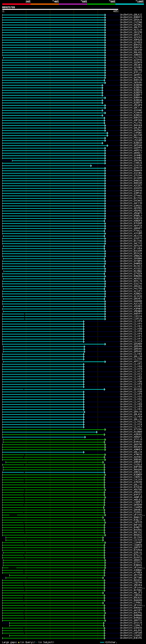Select hit UniRef100_Q8LFV7
This screenshot has height=644, width=146.
[x=131, y=27]
